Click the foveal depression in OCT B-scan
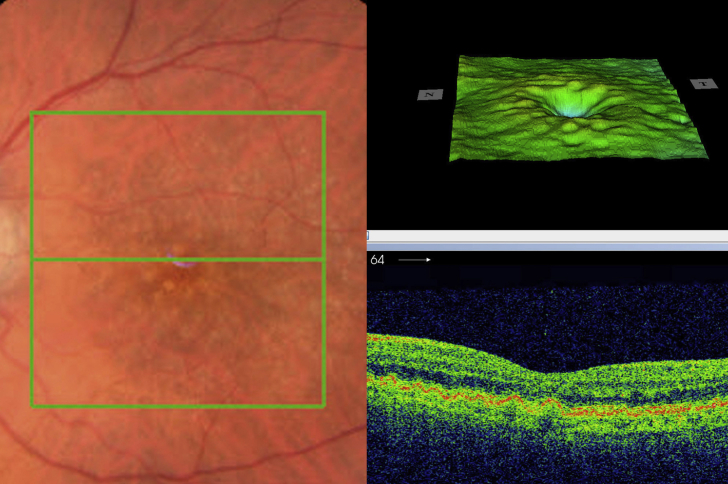728x484 pixels. click(x=545, y=372)
